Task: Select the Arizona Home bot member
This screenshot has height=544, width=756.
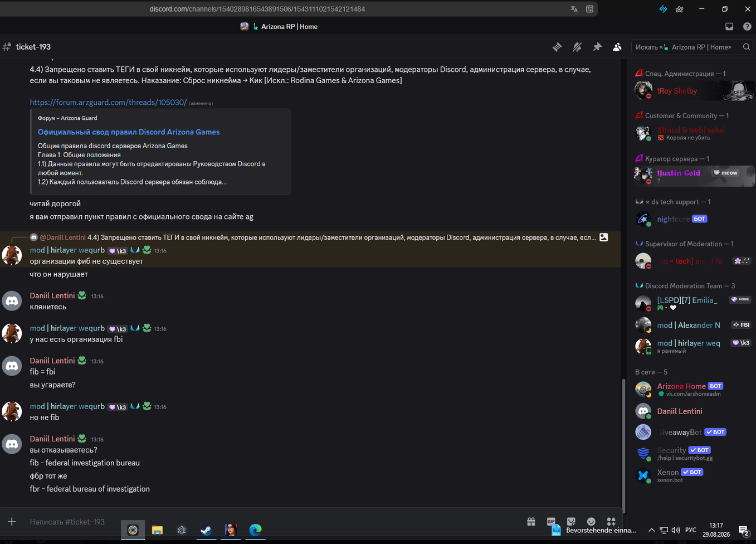Action: [694, 389]
